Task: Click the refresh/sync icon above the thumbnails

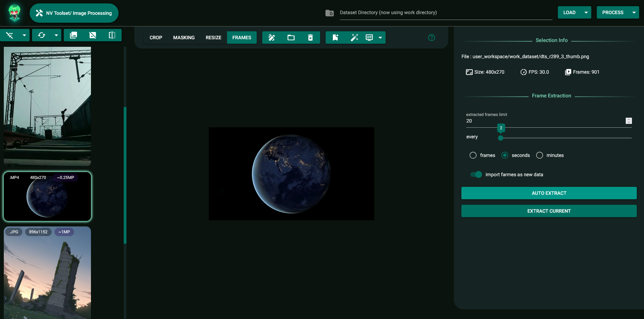Action: [42, 35]
